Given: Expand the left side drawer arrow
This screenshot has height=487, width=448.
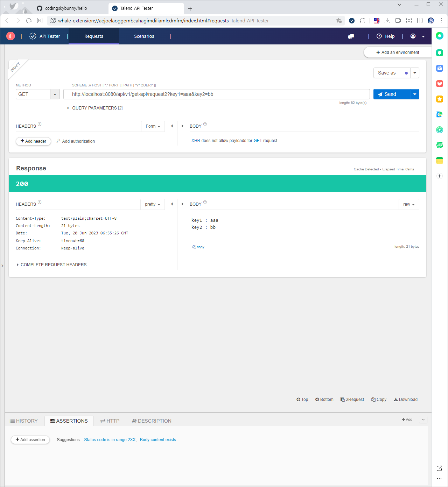Looking at the screenshot, I should coord(2,266).
